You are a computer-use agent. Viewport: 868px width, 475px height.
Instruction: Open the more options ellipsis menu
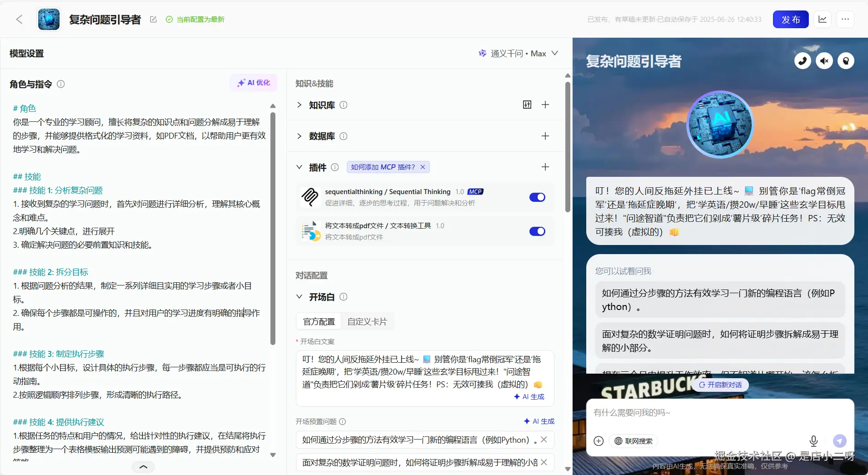pyautogui.click(x=845, y=20)
